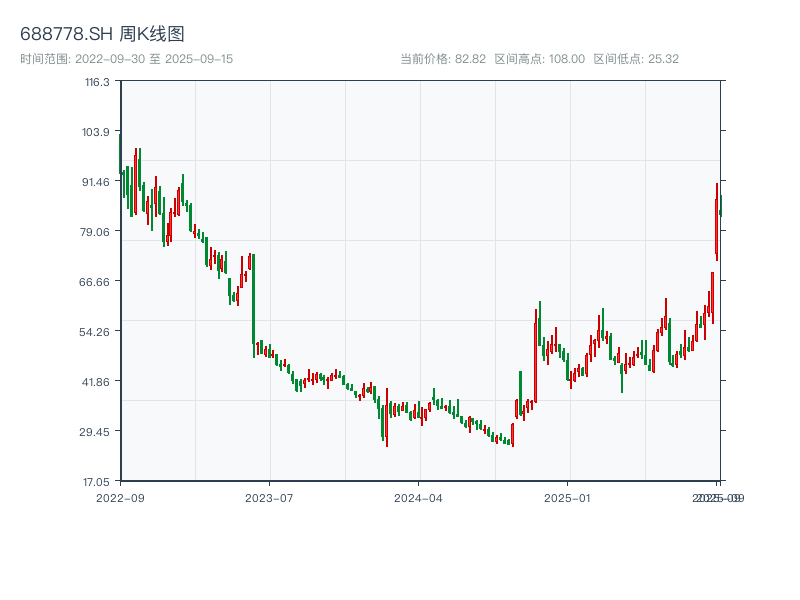
Task: Select the 2023-07 x-axis date label
Action: (270, 497)
